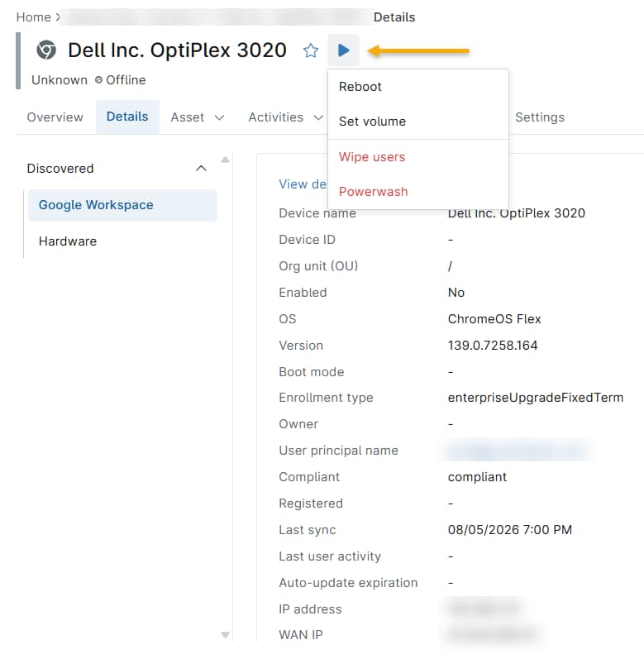644x654 pixels.
Task: Click the Enabled value No
Action: coord(456,293)
